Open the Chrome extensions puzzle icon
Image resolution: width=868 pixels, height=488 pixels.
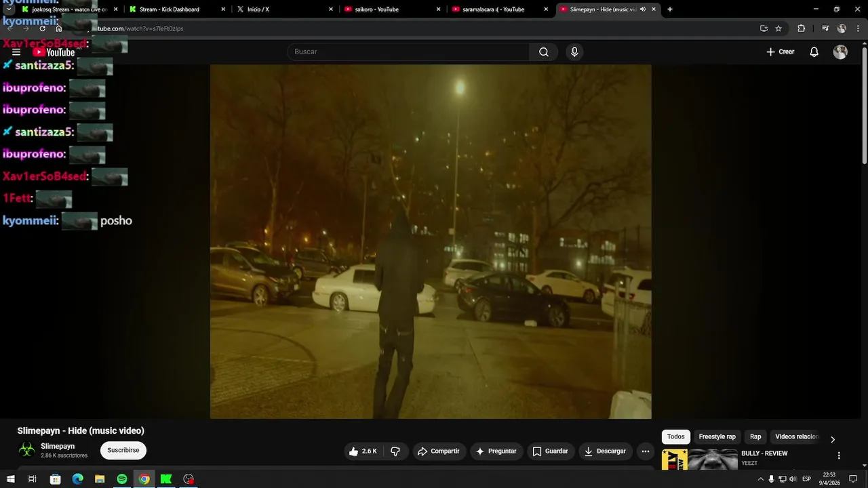point(802,28)
